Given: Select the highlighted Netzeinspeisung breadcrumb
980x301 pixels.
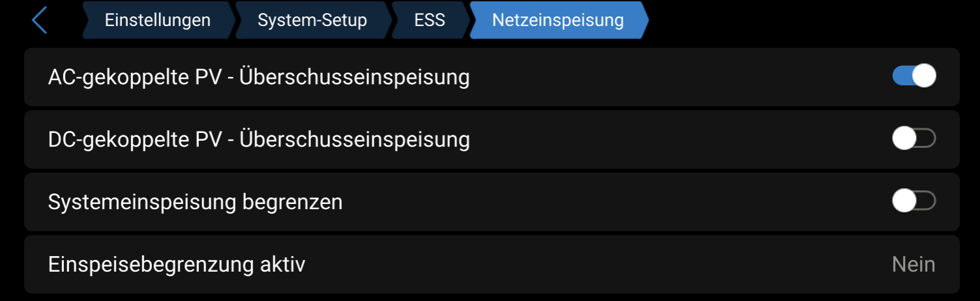Looking at the screenshot, I should tap(557, 20).
